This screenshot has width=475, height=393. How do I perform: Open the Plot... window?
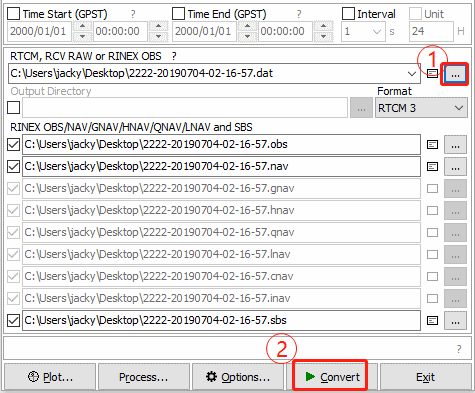point(50,377)
